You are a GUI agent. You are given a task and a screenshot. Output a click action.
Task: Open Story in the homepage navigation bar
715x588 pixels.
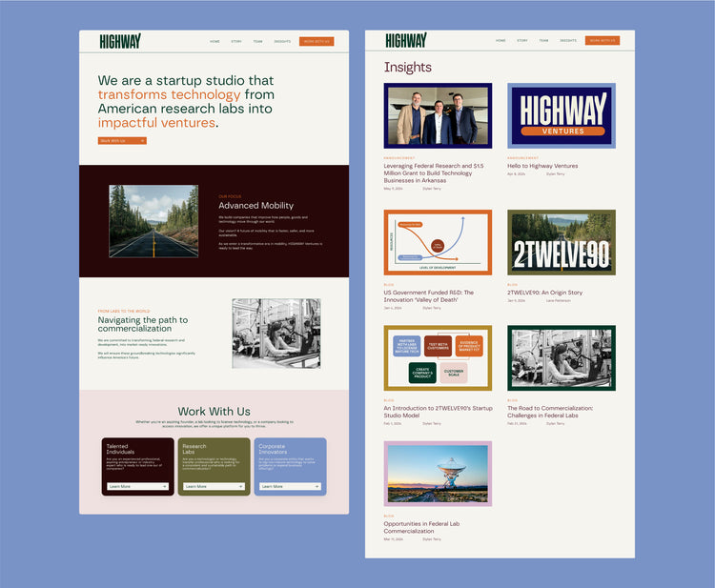235,42
